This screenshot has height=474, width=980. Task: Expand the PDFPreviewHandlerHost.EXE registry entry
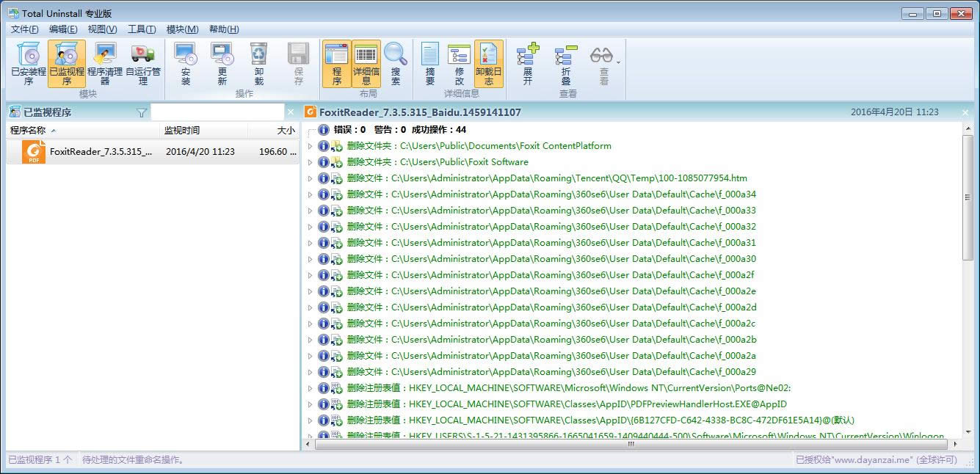click(x=310, y=404)
